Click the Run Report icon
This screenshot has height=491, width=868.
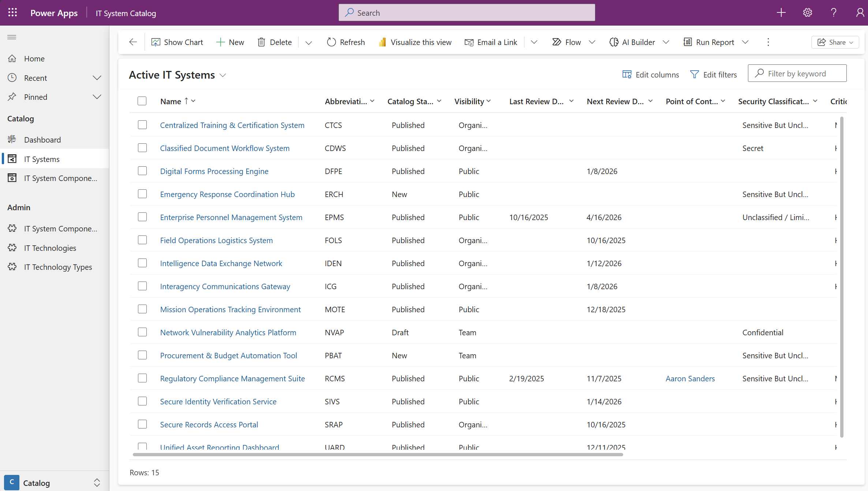(688, 42)
